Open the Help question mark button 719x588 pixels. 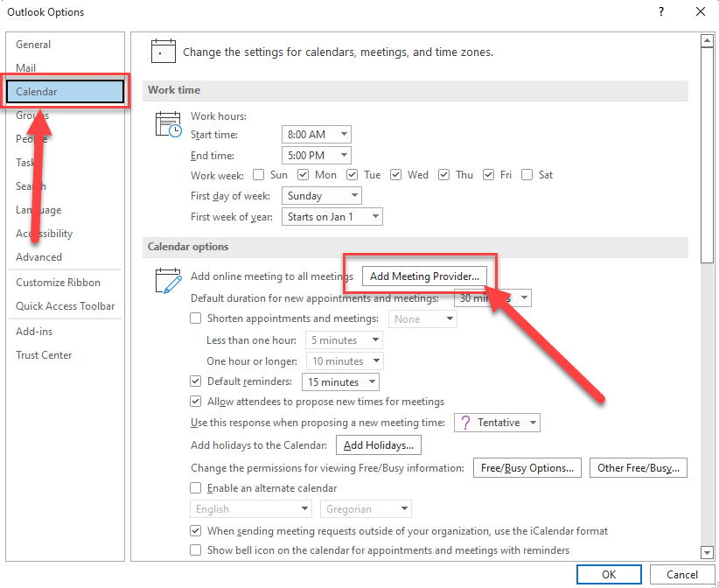(x=660, y=12)
